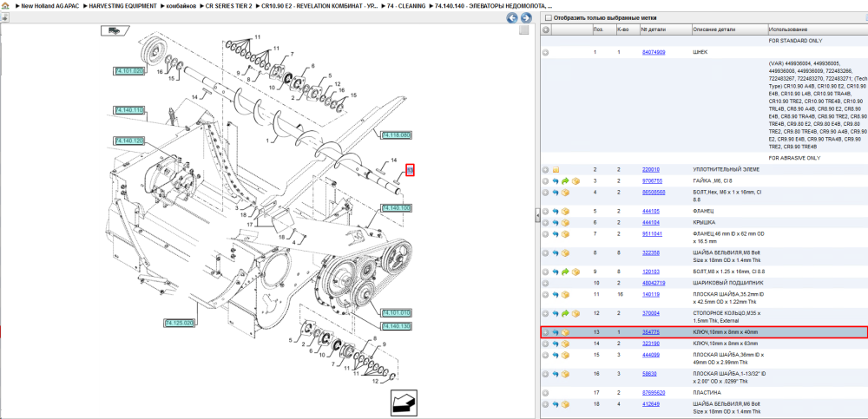Click 'Использование' column header
The image size is (868, 419).
pyautogui.click(x=817, y=29)
